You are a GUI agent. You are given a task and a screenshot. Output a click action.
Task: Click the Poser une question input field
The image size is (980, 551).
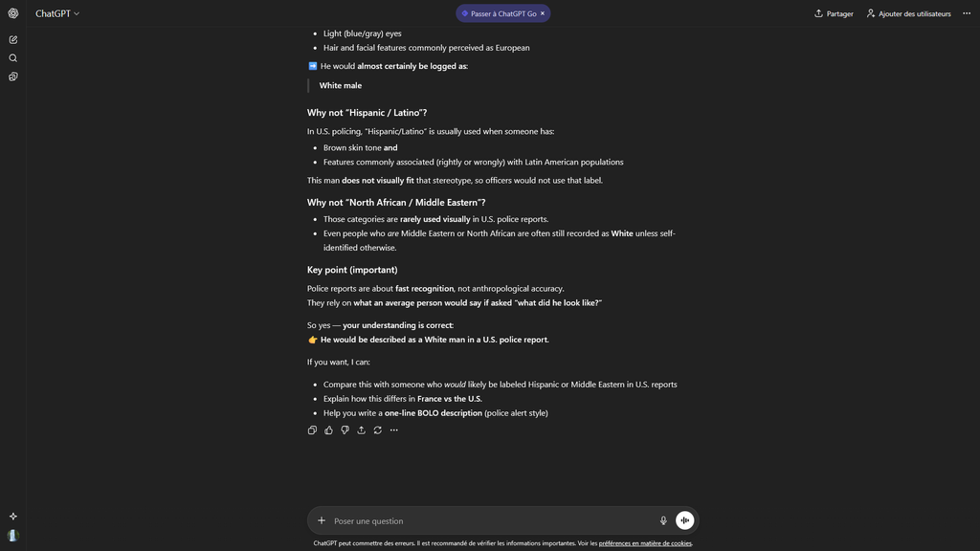point(488,520)
